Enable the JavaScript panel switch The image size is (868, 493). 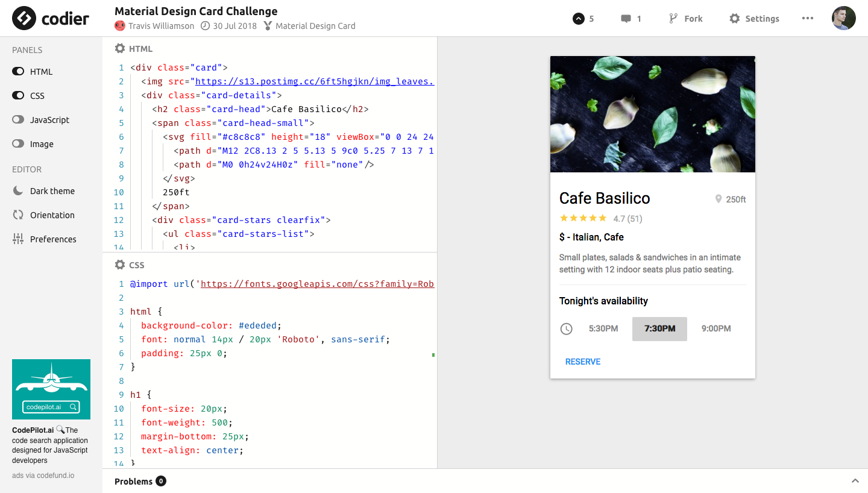18,120
